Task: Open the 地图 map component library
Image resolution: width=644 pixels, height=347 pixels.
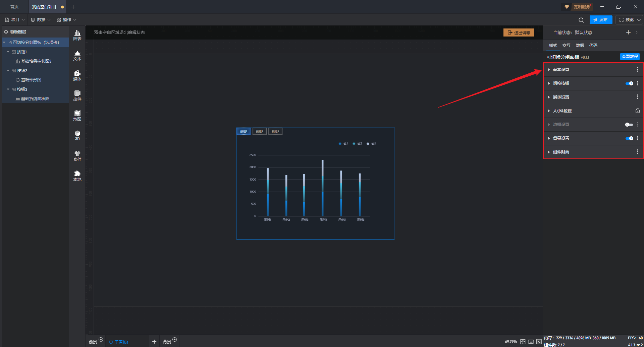Action: coord(77,116)
